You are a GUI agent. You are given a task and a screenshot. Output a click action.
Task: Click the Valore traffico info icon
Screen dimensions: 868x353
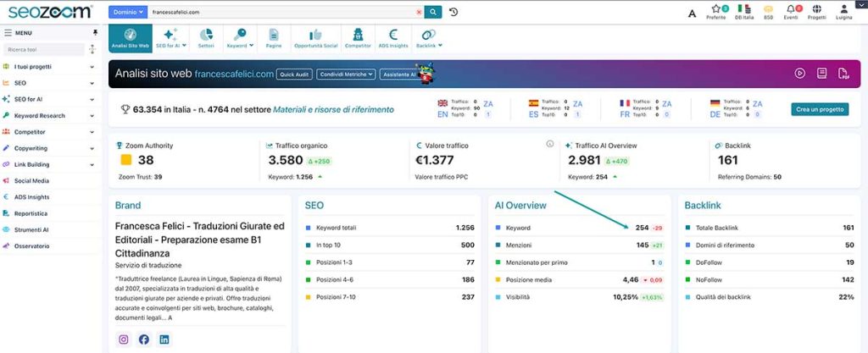[549, 144]
